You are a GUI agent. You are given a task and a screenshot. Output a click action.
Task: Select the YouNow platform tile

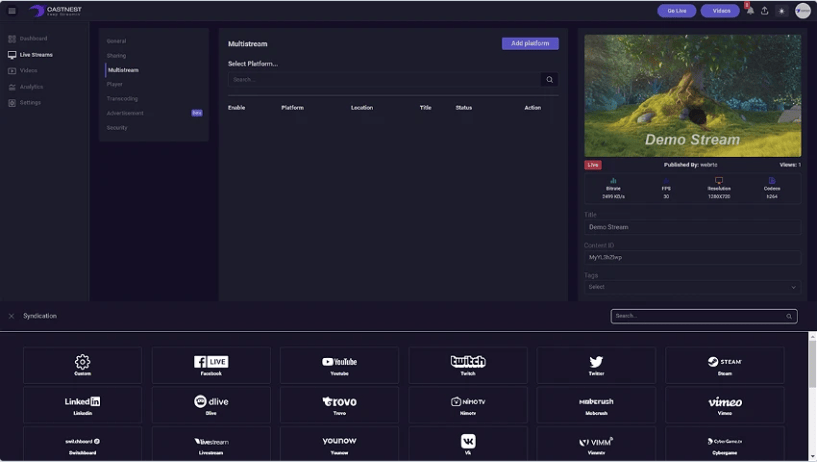pos(339,444)
